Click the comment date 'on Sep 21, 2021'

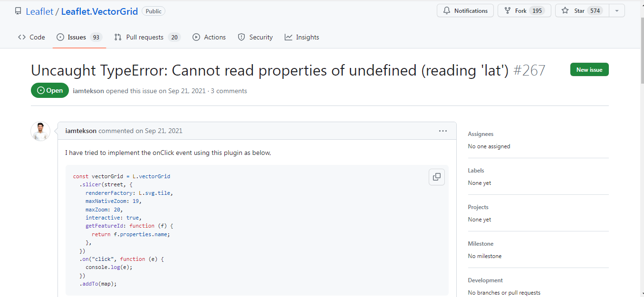[x=159, y=131]
